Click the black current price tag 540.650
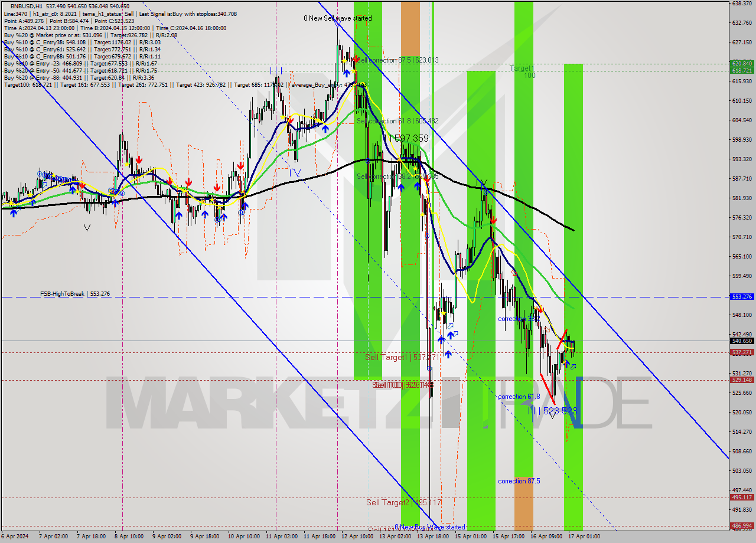 click(x=742, y=341)
